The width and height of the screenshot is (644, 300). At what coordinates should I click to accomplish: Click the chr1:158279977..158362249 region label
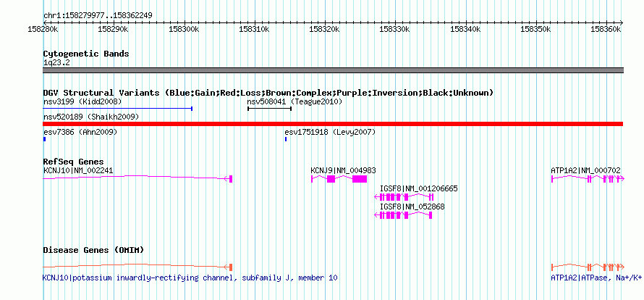[x=98, y=16]
